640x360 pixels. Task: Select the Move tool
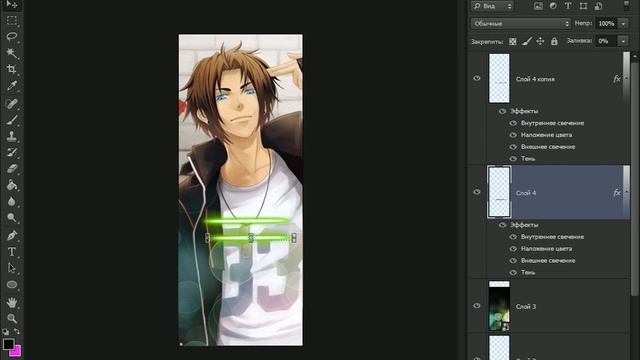coord(11,4)
